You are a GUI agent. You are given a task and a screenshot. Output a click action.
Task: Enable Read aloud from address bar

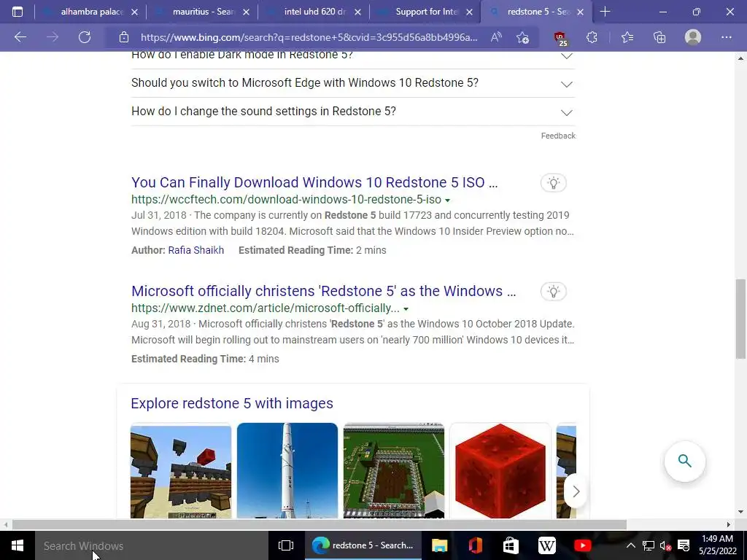tap(496, 37)
